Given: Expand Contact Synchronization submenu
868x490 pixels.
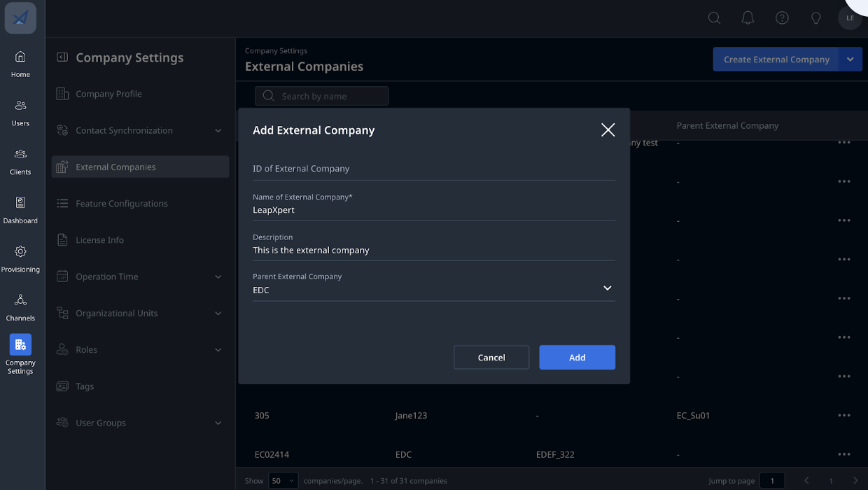Looking at the screenshot, I should 218,131.
